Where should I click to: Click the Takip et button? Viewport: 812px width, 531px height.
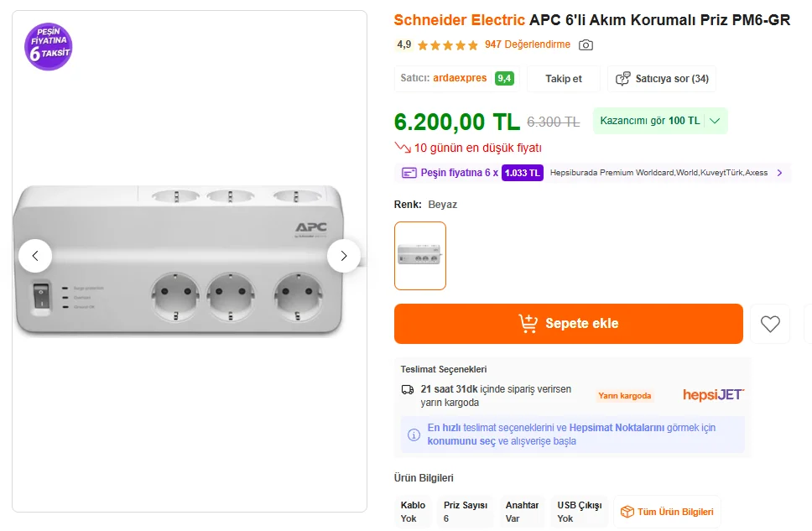[x=564, y=79]
